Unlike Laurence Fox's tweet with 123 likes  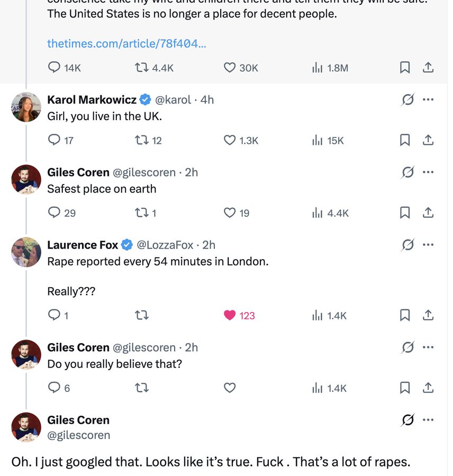tap(230, 315)
